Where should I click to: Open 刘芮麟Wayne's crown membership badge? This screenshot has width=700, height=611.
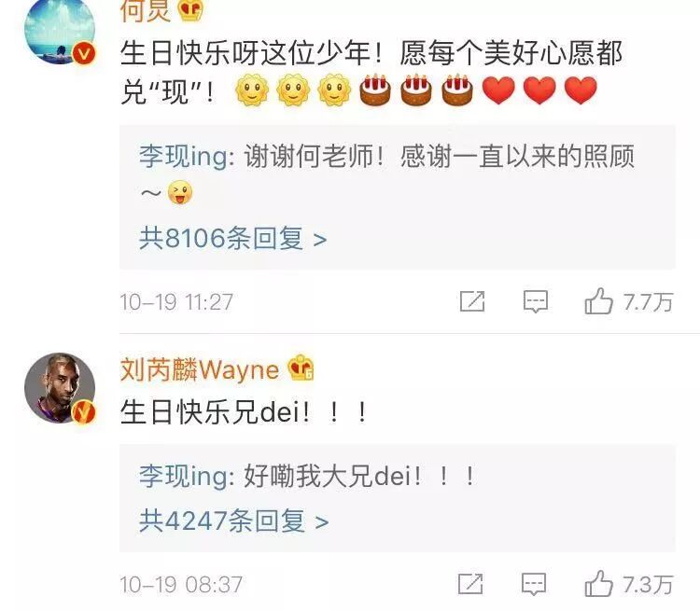pos(301,368)
